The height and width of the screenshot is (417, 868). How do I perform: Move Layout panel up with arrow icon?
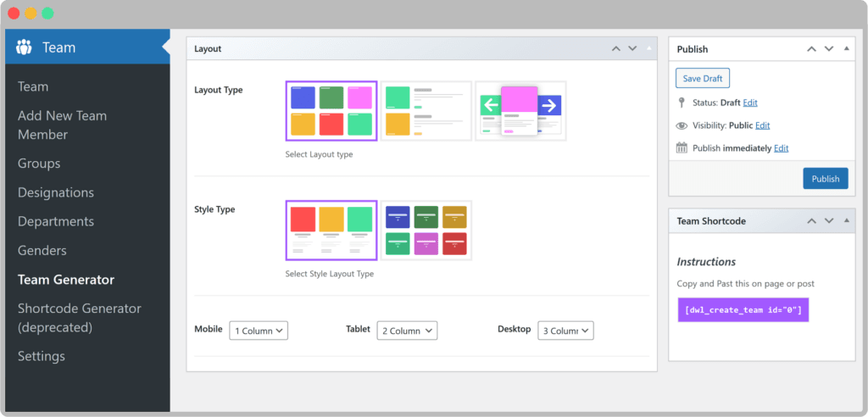point(616,49)
